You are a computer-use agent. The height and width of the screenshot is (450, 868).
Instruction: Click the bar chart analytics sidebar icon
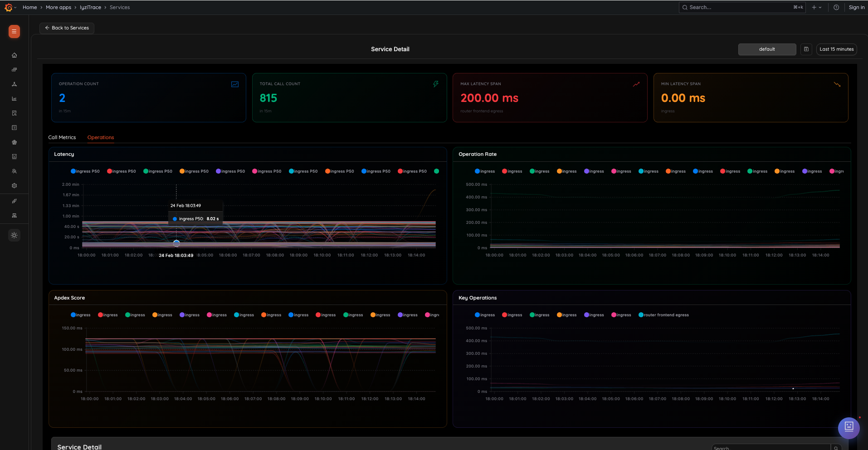pos(14,98)
